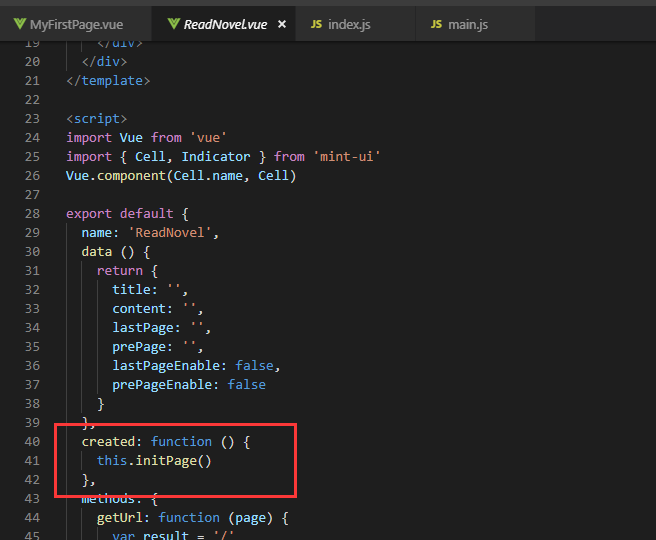Click line number 28 in the gutter

coord(32,214)
